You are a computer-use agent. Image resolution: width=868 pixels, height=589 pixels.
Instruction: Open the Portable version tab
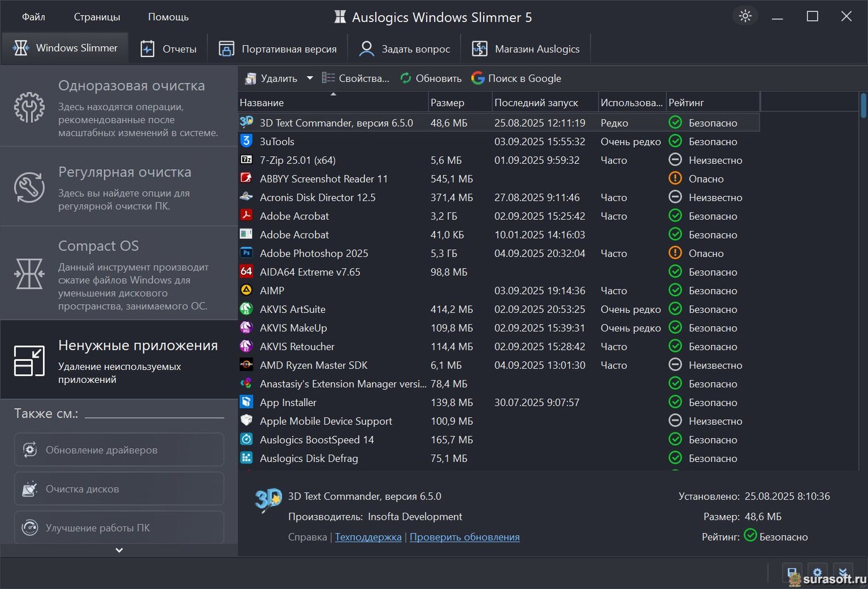[x=278, y=49]
